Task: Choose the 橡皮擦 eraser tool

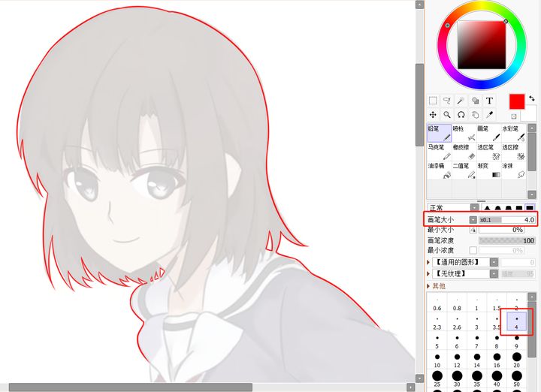Action: point(464,152)
